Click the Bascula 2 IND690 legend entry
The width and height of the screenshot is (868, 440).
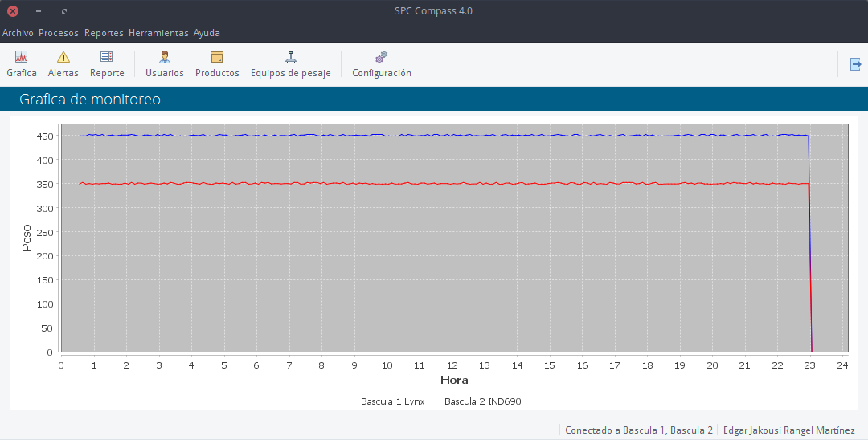[476, 401]
